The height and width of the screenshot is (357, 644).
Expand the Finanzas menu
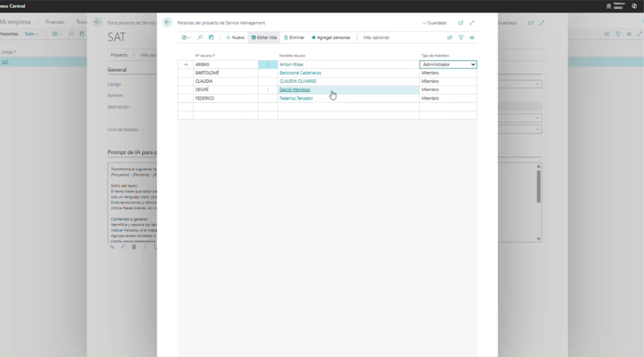tap(57, 22)
